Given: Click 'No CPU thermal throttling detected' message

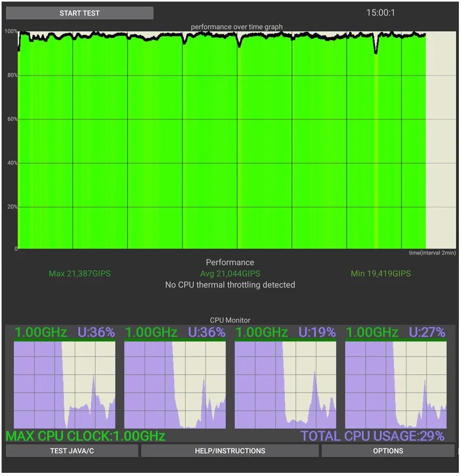Looking at the screenshot, I should pos(230,285).
